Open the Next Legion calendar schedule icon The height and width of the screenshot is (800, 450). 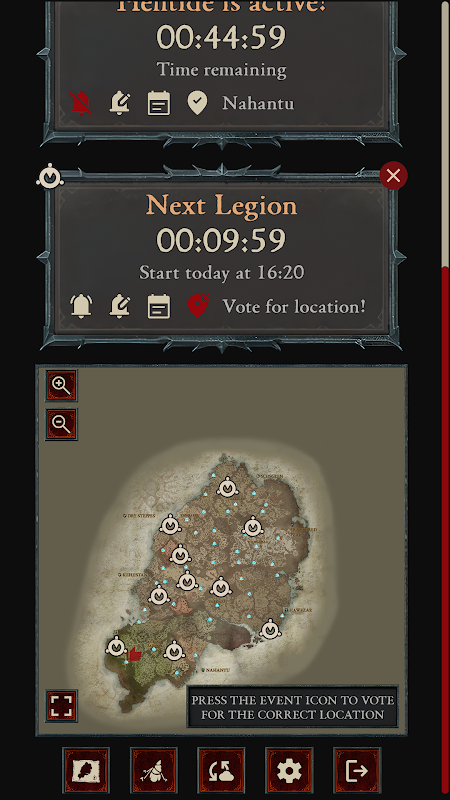pos(159,307)
